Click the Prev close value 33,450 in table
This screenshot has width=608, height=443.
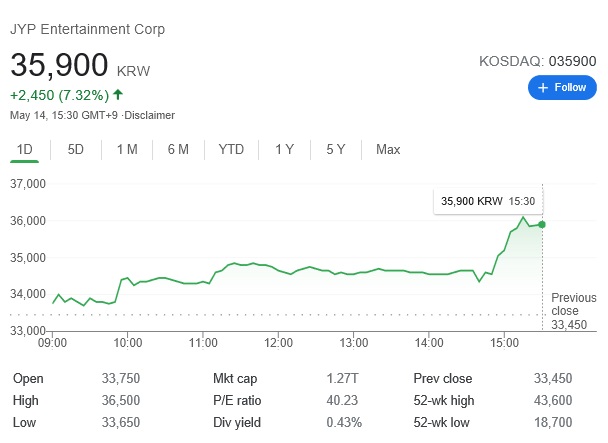click(553, 378)
